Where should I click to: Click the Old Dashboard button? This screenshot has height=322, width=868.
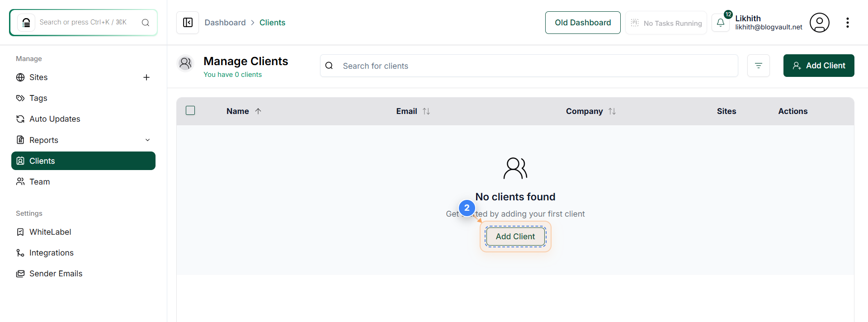tap(583, 23)
